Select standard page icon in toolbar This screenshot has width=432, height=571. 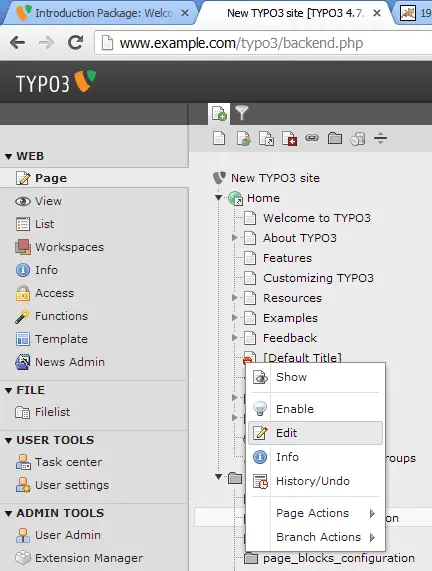[x=219, y=138]
